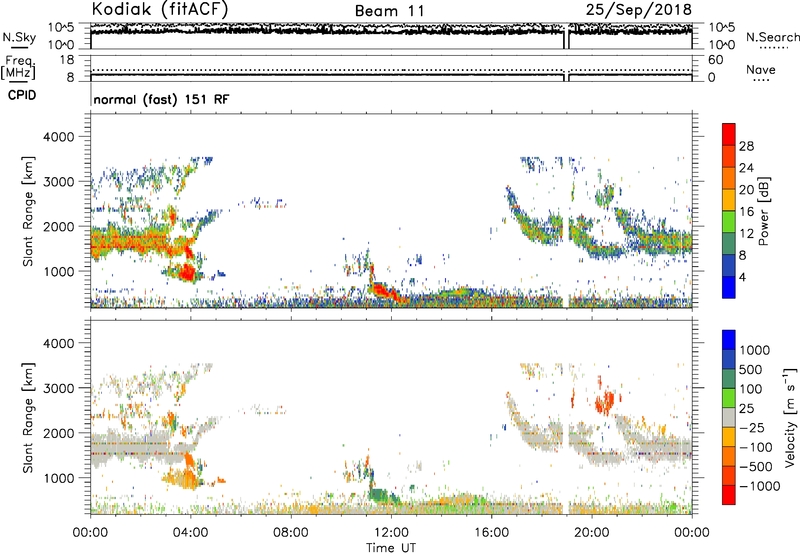The image size is (800, 554).
Task: Click the red velocity patch near 20:30
Action: pos(606,401)
